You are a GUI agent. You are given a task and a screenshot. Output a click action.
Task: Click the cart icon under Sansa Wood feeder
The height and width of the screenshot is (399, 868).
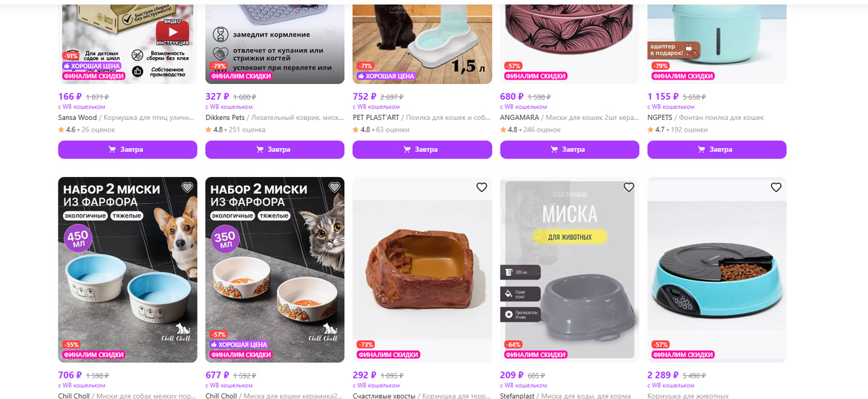pyautogui.click(x=112, y=150)
